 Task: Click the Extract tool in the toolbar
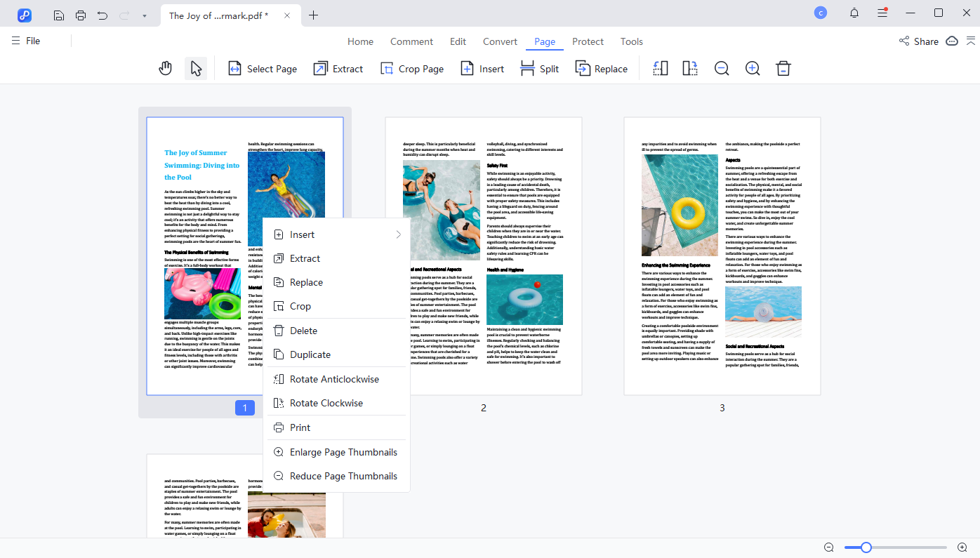point(338,68)
